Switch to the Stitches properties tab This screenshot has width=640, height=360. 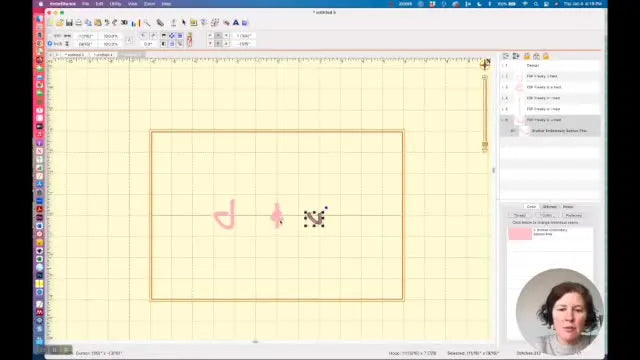click(x=549, y=207)
